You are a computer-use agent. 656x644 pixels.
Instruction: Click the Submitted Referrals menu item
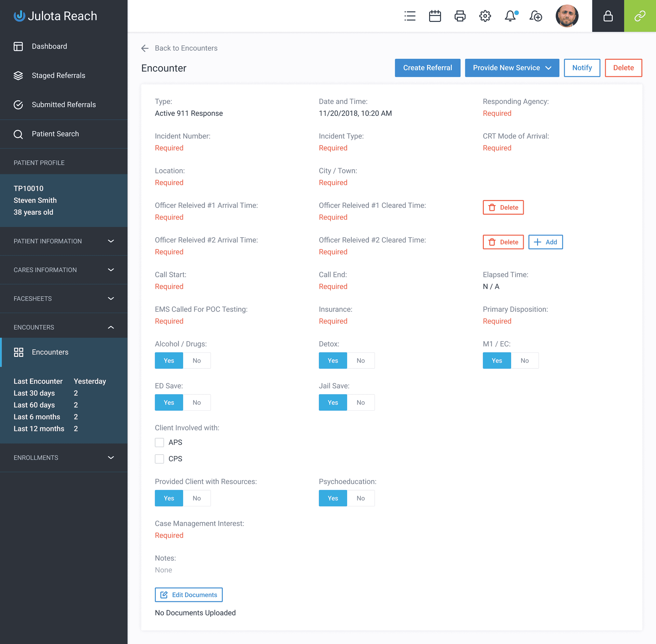[x=63, y=104]
